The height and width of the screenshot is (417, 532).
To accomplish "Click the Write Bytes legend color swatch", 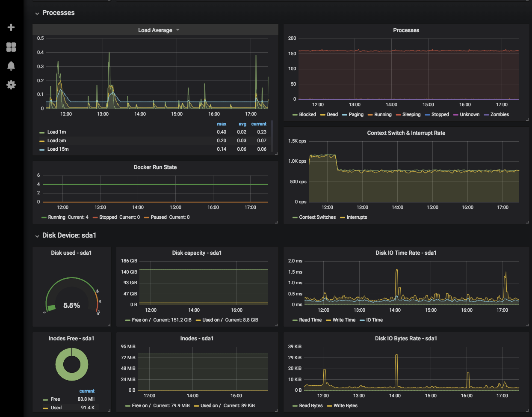I will [x=329, y=406].
